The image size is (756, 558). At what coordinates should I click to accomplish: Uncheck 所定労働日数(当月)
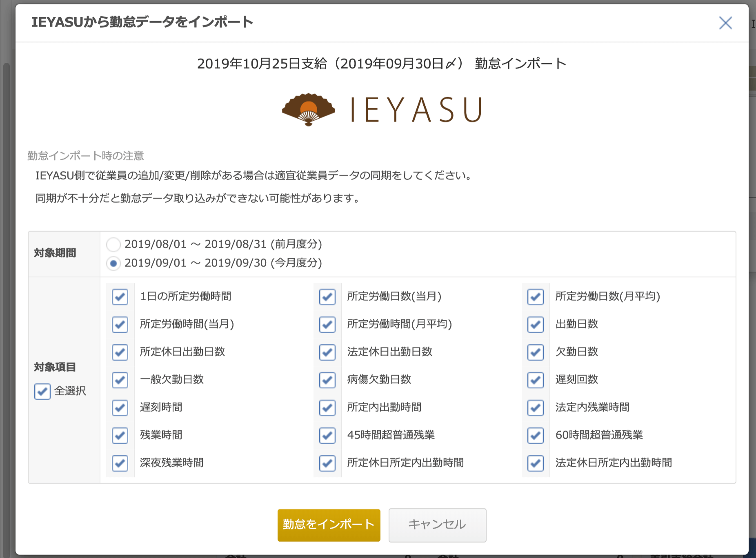(x=327, y=297)
